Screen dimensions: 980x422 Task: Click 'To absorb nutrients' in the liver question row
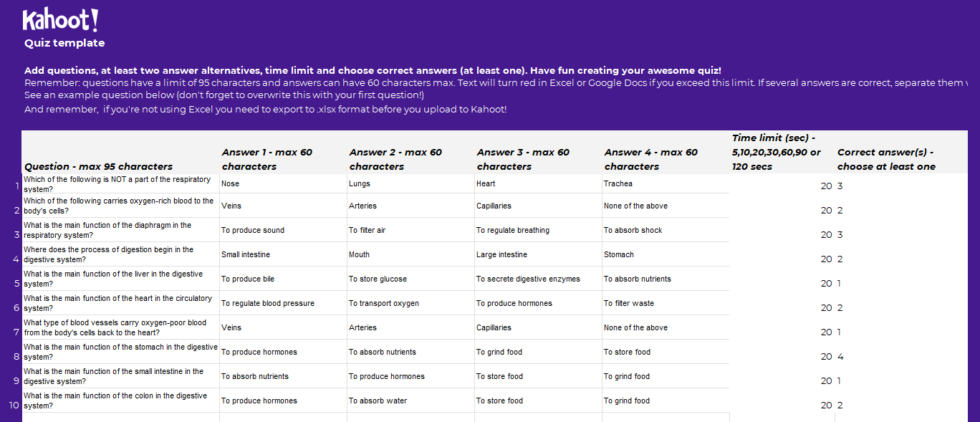tap(666, 279)
